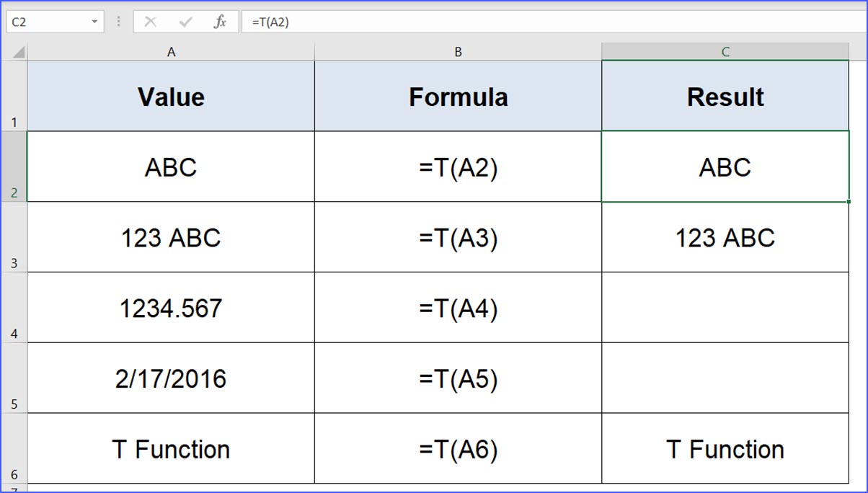Select column C header

click(725, 52)
